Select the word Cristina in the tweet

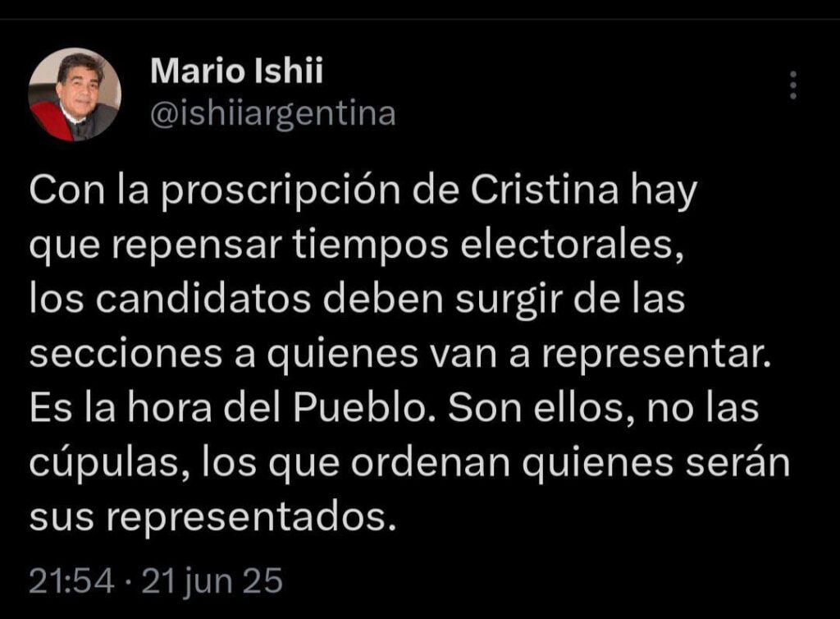[545, 190]
